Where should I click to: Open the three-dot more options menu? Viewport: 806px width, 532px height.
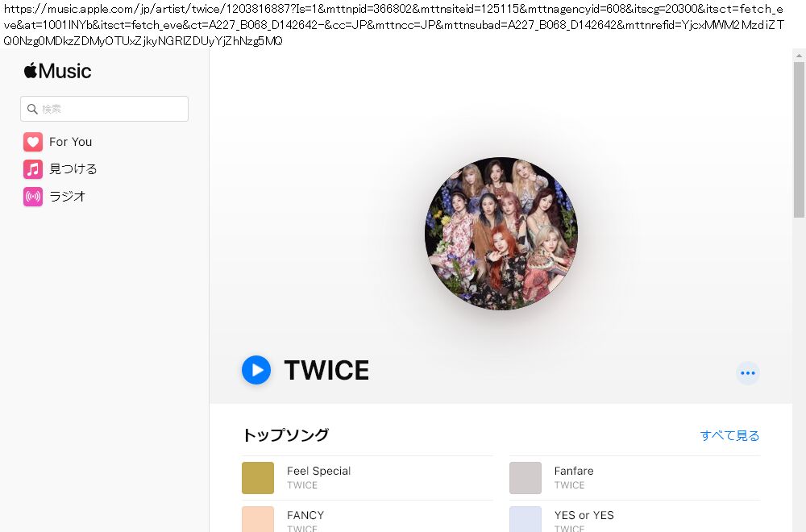pos(747,373)
